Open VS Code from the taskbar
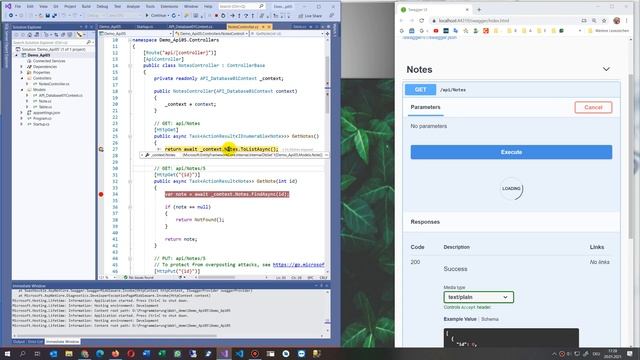This screenshot has width=640, height=360. 240,353
